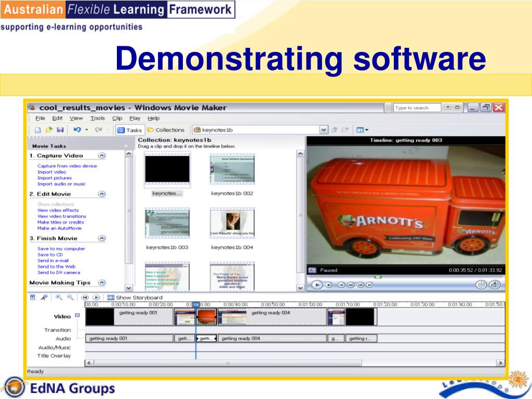Open the Help menu

coord(154,118)
